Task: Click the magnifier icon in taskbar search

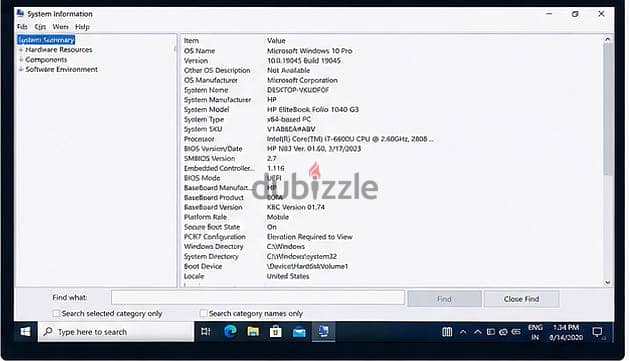Action: 48,331
